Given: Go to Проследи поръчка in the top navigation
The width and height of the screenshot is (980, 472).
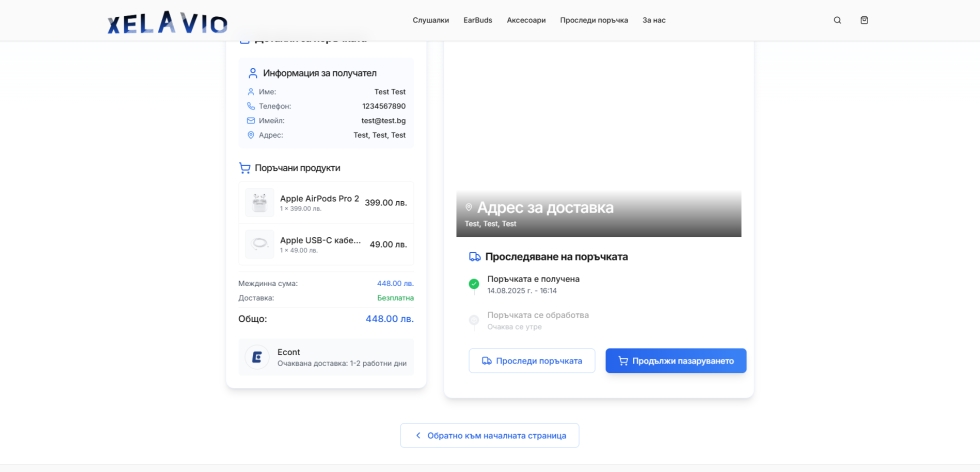Looking at the screenshot, I should click(x=594, y=20).
